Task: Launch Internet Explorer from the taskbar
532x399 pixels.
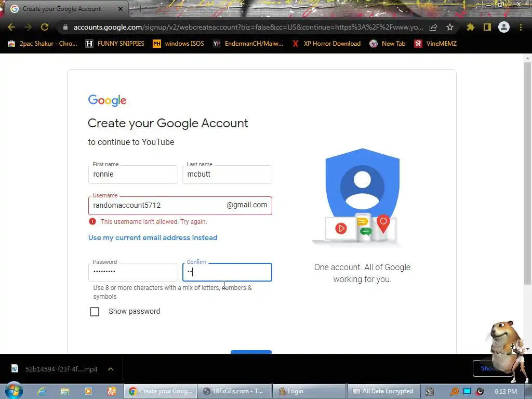Action: pos(42,391)
